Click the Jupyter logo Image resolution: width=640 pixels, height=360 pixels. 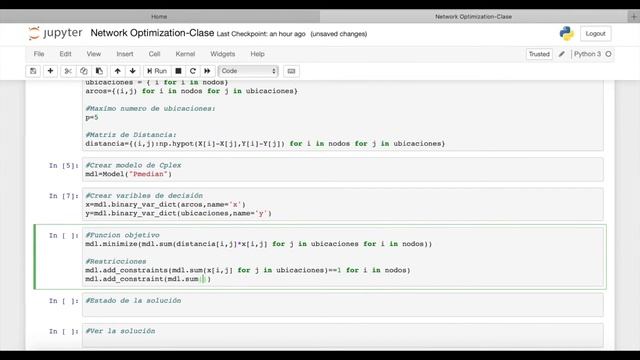55,33
